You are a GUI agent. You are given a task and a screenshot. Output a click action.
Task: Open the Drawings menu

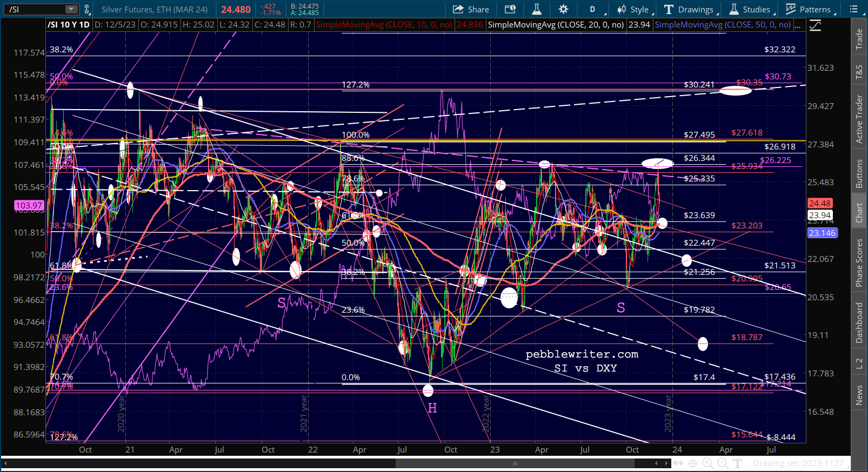pyautogui.click(x=691, y=9)
